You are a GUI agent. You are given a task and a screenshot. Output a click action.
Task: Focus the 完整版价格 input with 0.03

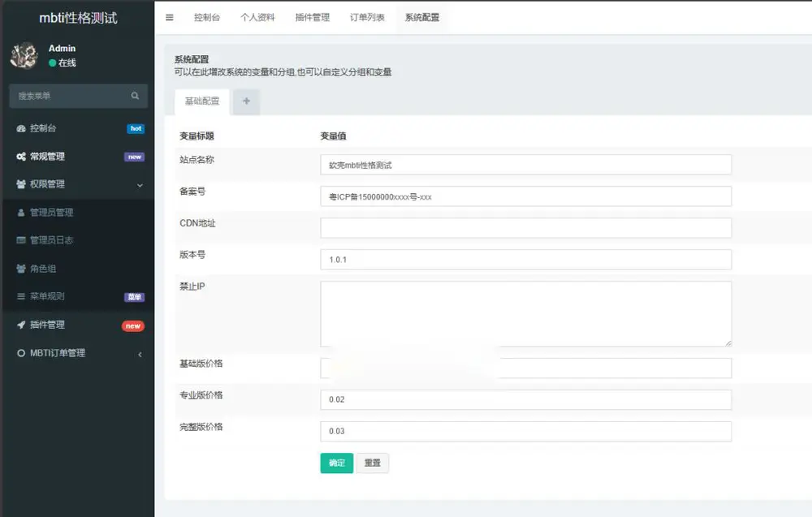525,431
